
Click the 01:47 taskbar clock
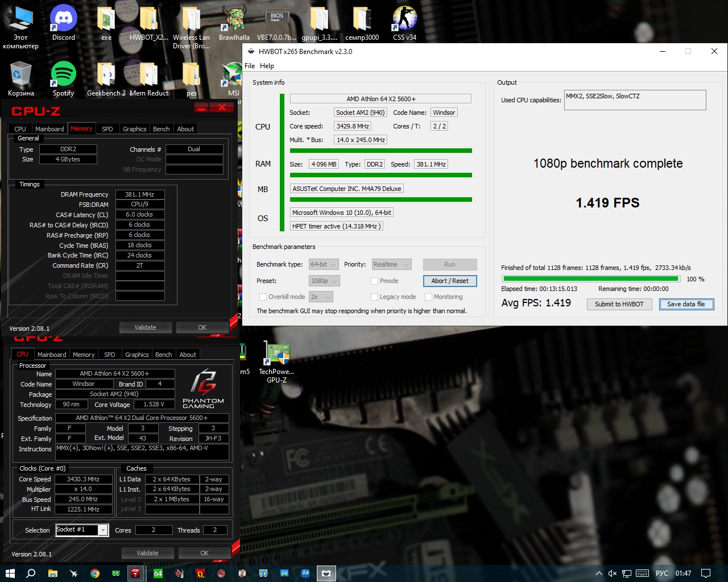coord(683,573)
